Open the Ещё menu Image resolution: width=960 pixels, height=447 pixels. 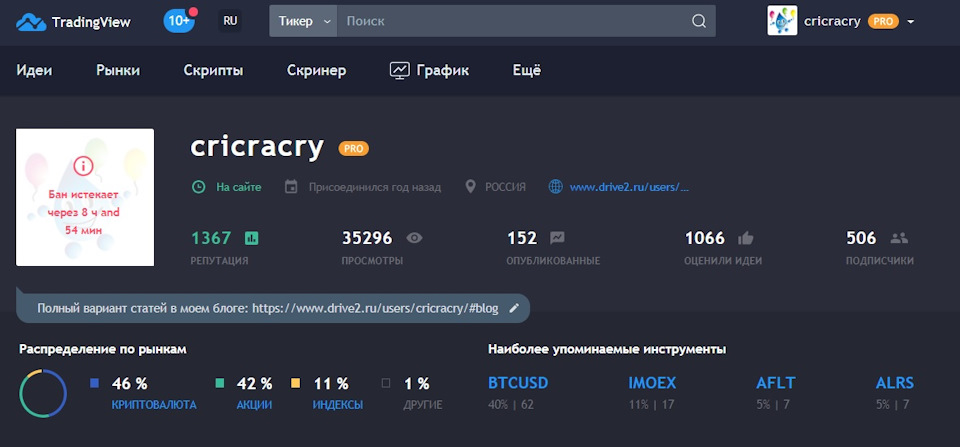pos(527,70)
